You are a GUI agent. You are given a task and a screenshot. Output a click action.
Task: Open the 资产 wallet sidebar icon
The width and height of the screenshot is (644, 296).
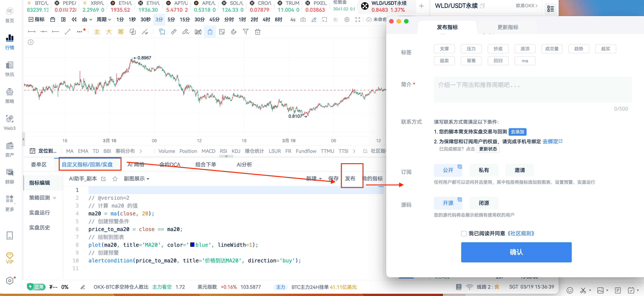click(x=10, y=149)
